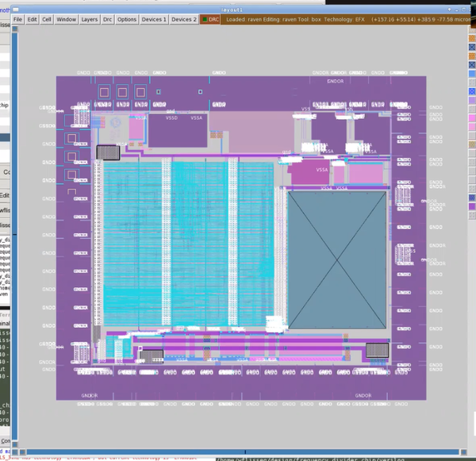Click the black block at lower right corner
Viewport: 476px width, 461px height.
[377, 350]
